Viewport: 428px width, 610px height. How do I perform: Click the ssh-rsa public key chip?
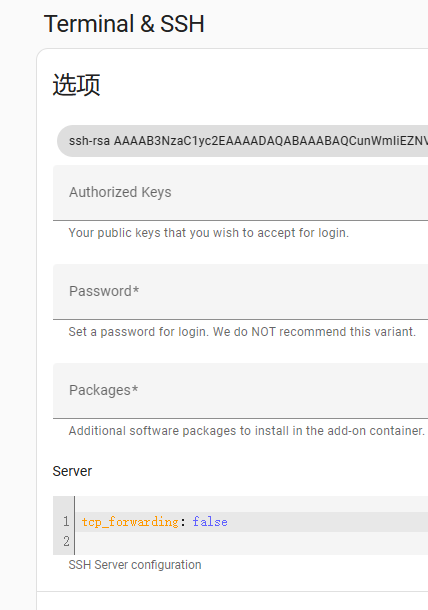click(x=243, y=141)
